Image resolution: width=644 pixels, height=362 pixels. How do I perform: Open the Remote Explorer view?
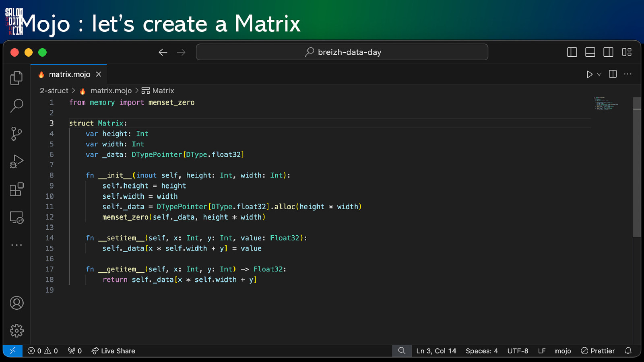pos(17,217)
